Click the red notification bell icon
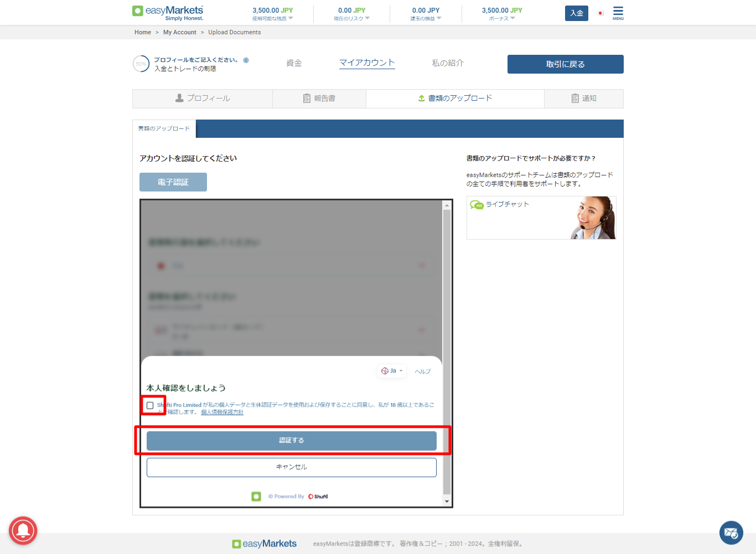 click(23, 531)
